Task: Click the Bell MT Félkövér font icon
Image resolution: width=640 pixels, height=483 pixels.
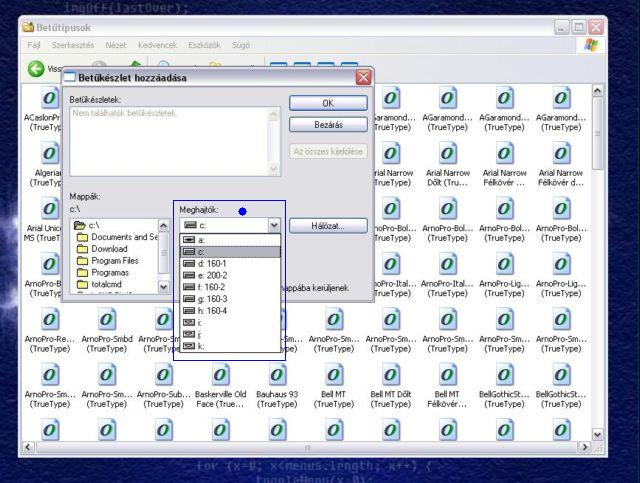Action: tap(445, 373)
